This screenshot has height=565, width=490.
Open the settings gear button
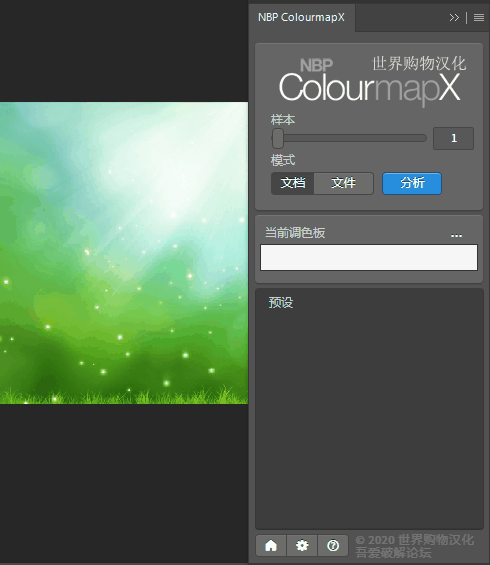click(x=302, y=545)
